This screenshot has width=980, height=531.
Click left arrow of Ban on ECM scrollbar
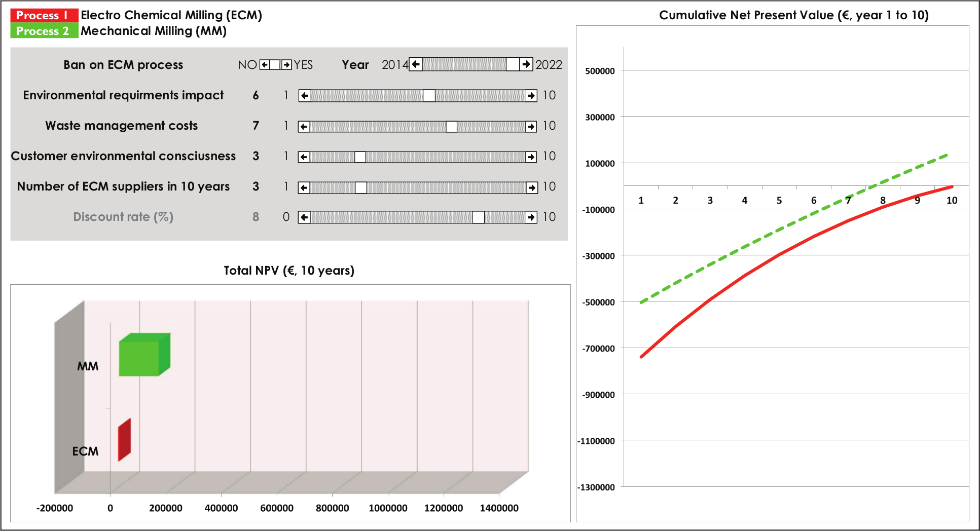coord(265,64)
